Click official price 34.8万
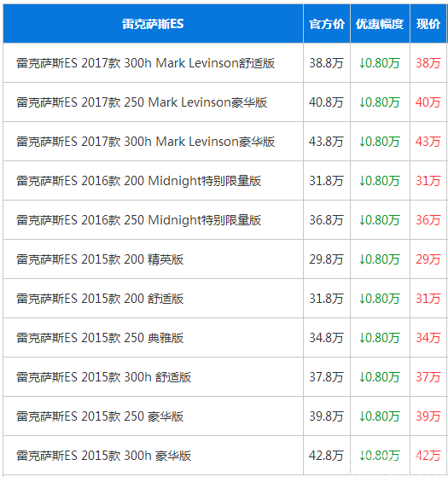 point(326,338)
